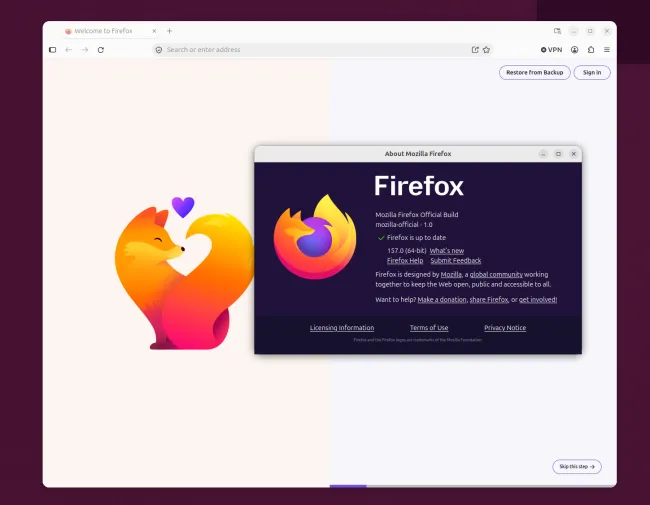Open Licensing Information link
Viewport: 650px width, 505px height.
click(342, 328)
